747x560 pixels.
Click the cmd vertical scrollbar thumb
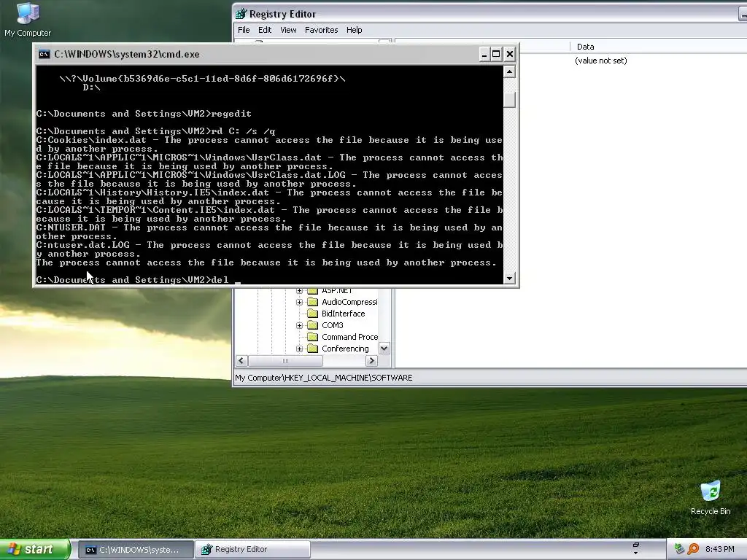coord(509,100)
